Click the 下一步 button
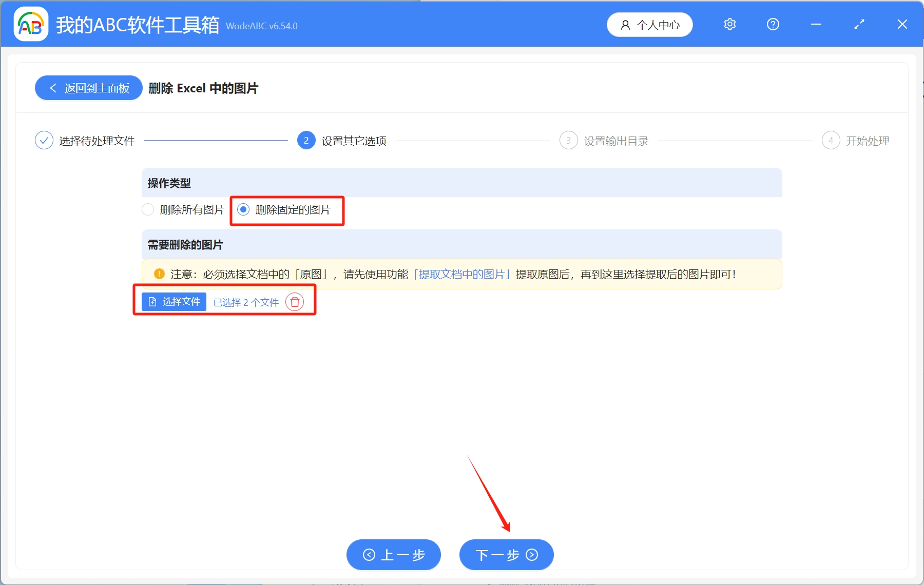This screenshot has width=924, height=585. (506, 555)
